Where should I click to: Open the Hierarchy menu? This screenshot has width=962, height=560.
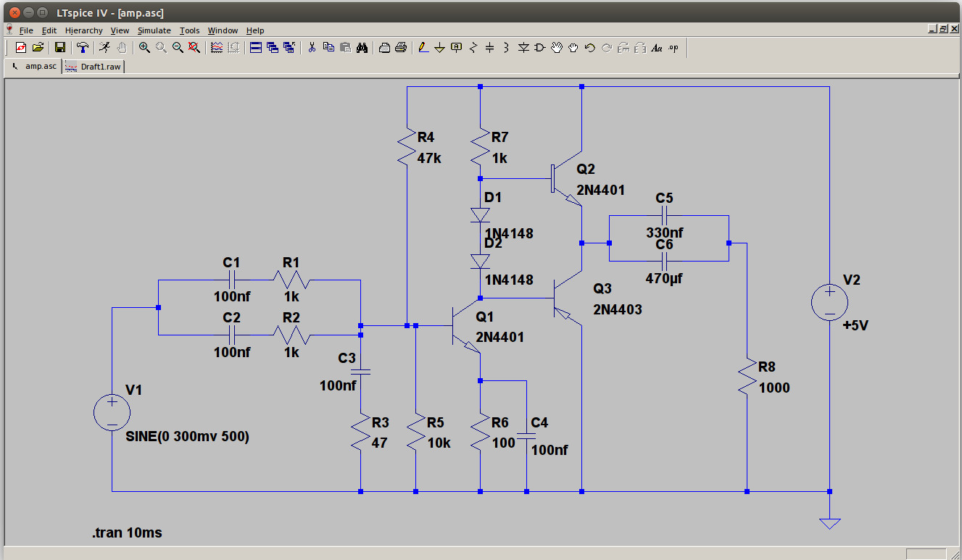83,30
